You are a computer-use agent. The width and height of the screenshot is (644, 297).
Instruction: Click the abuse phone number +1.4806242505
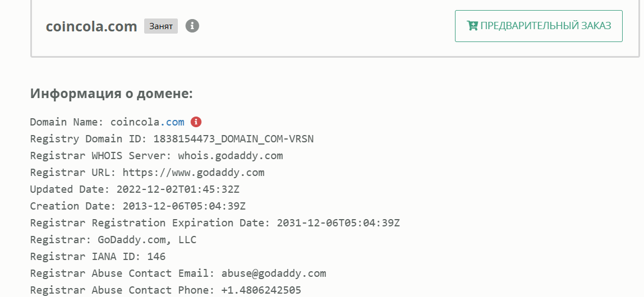click(x=261, y=290)
